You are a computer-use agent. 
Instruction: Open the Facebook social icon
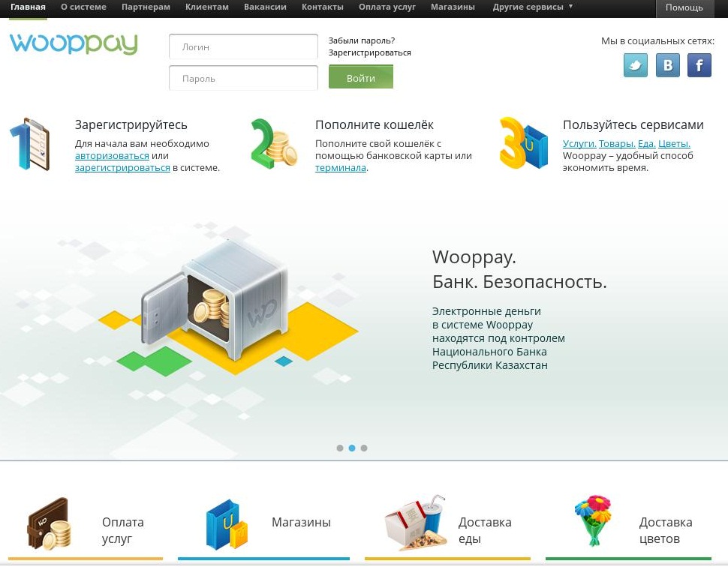699,65
